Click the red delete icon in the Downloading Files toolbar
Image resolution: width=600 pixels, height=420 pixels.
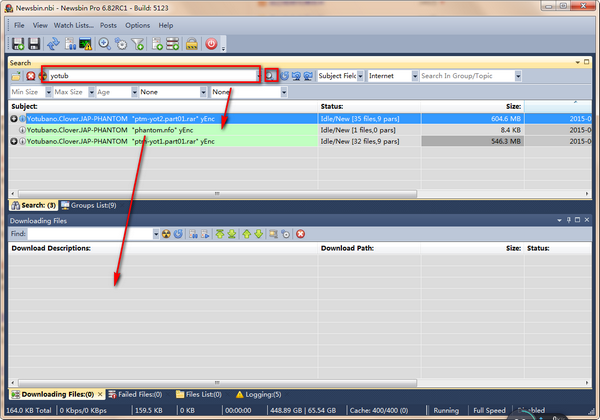coord(300,234)
